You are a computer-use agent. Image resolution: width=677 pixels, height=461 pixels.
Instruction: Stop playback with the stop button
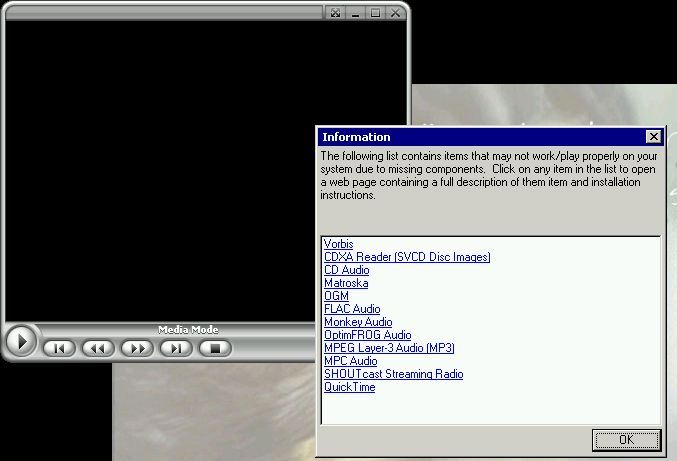215,348
